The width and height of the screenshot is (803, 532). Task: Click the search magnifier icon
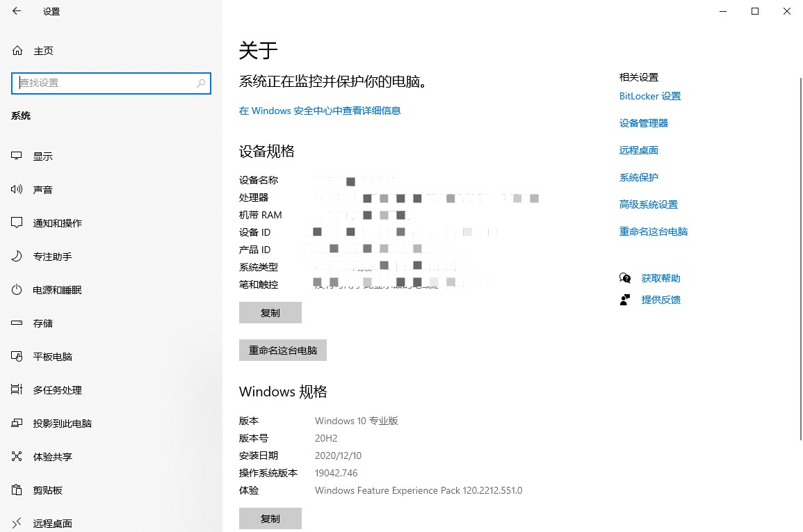click(201, 83)
